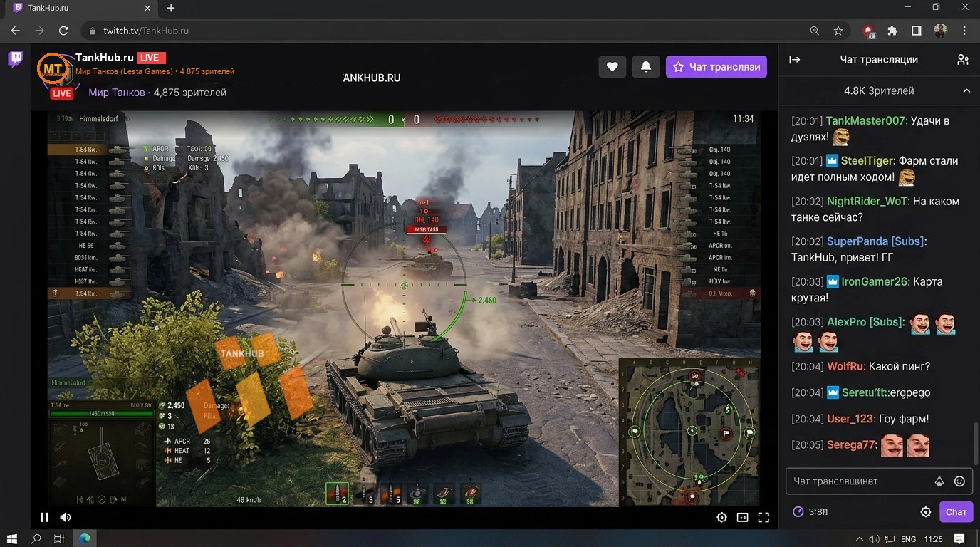Open Edge from the taskbar
This screenshot has height=547, width=980.
coord(85,538)
